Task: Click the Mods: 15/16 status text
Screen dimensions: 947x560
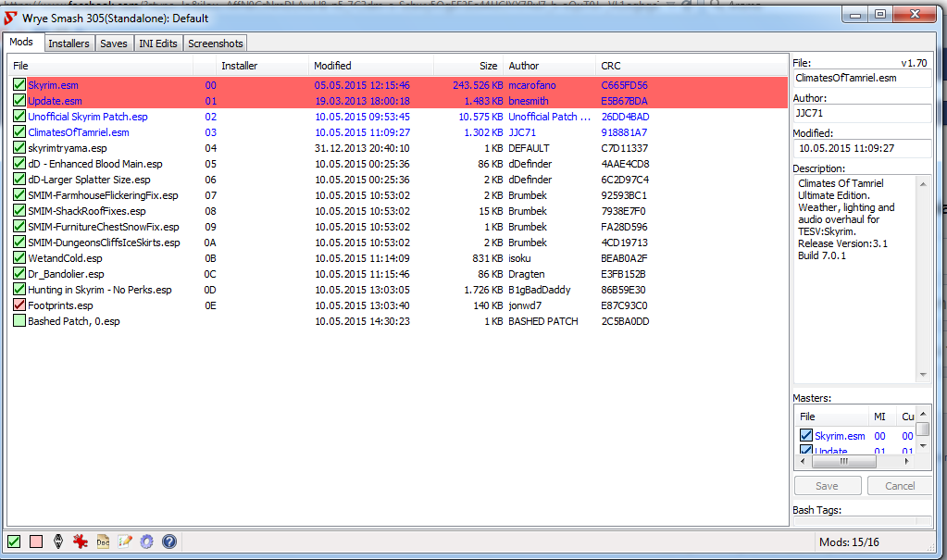Action: click(x=849, y=541)
